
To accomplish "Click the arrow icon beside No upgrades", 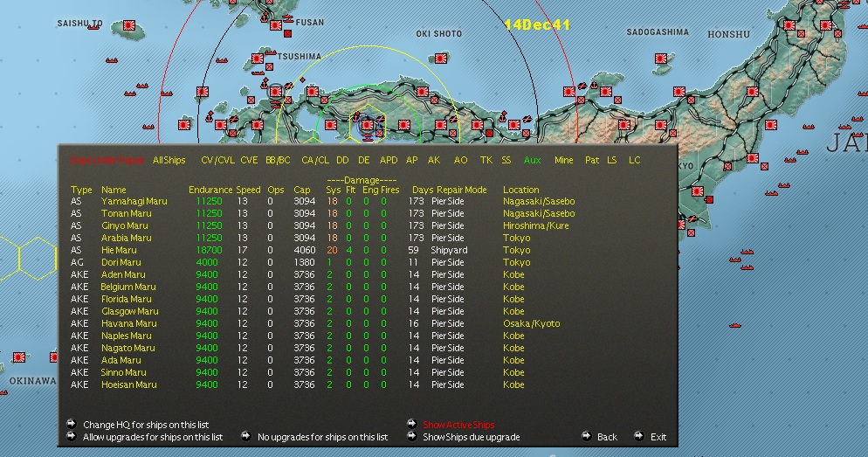I will pos(246,436).
